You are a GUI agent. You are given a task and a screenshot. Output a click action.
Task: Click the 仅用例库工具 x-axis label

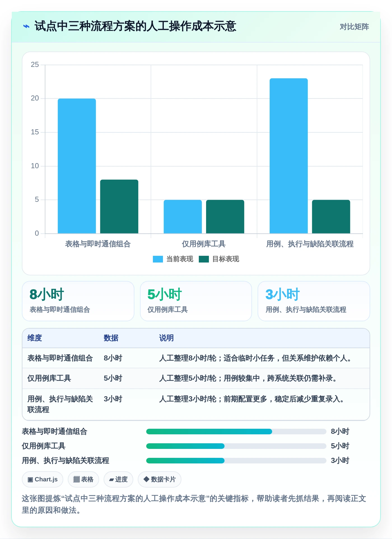[x=204, y=244]
